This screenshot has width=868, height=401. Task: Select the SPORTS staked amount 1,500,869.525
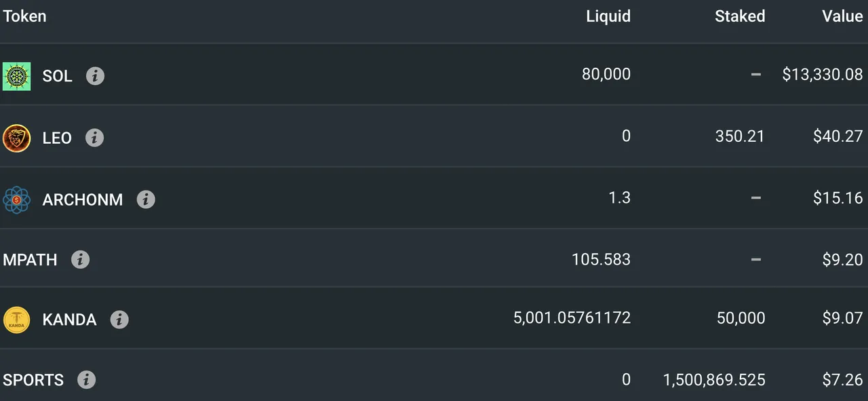(x=714, y=379)
